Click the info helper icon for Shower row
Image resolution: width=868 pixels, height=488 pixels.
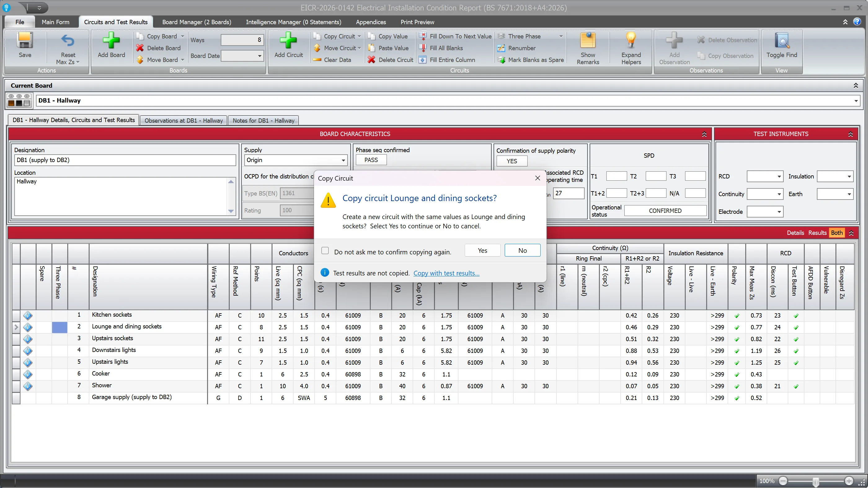coord(28,386)
